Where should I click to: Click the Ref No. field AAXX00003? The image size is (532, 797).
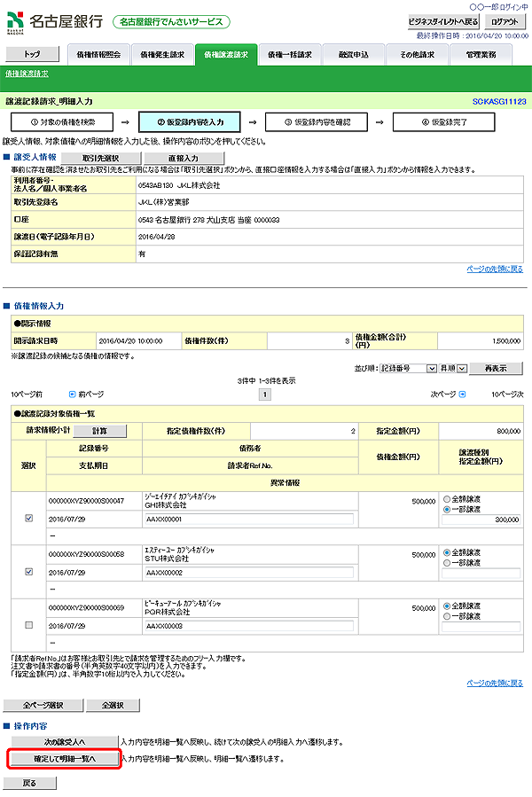(249, 626)
